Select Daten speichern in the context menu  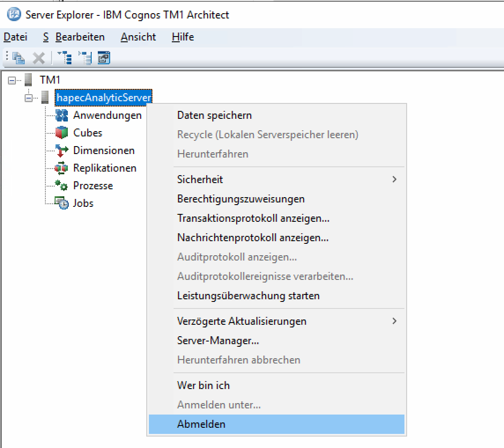click(215, 115)
